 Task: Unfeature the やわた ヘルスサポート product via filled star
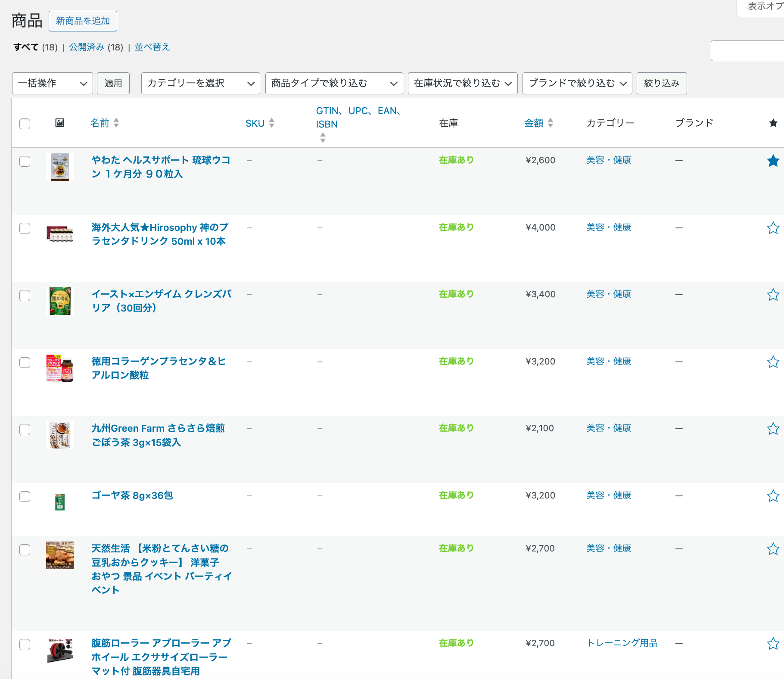[x=773, y=161]
